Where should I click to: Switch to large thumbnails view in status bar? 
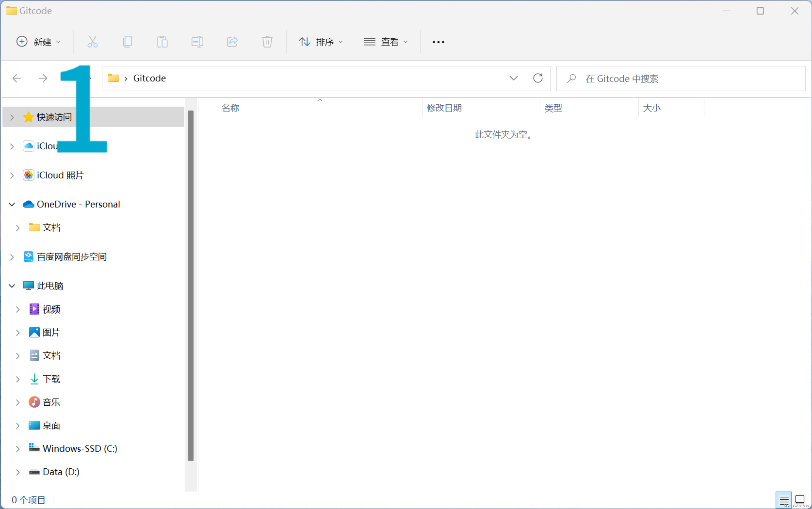click(800, 500)
